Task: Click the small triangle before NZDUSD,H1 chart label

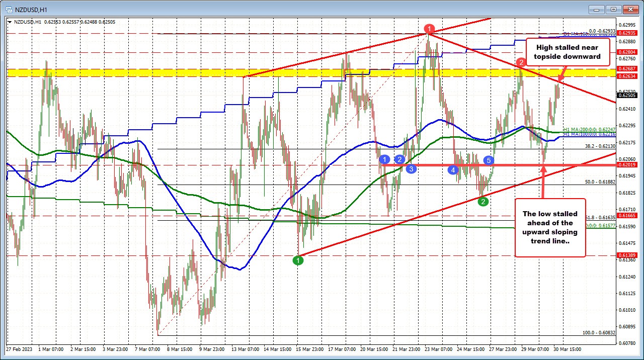Action: [x=11, y=22]
